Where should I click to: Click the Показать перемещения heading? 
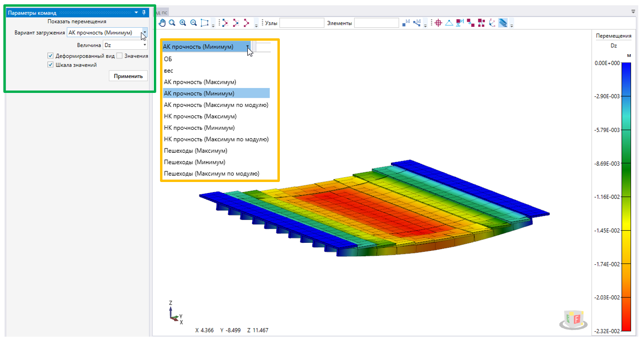click(x=77, y=22)
